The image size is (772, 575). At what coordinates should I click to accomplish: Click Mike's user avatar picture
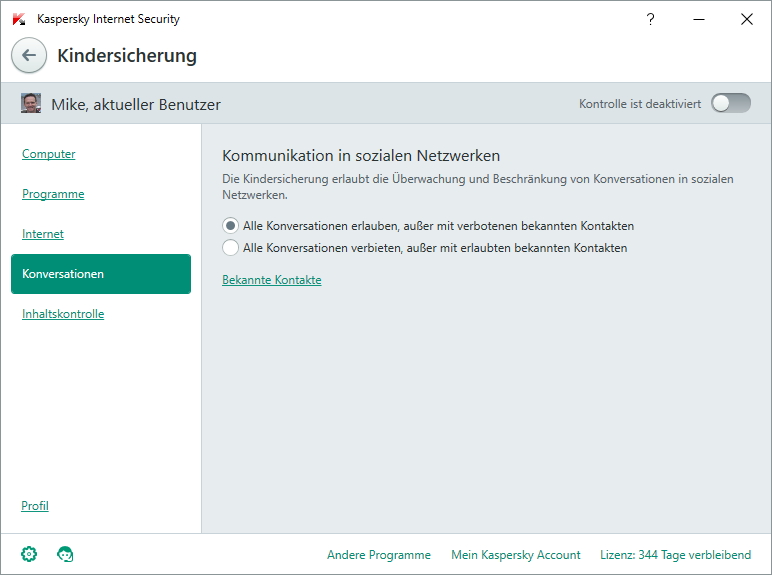click(x=31, y=103)
